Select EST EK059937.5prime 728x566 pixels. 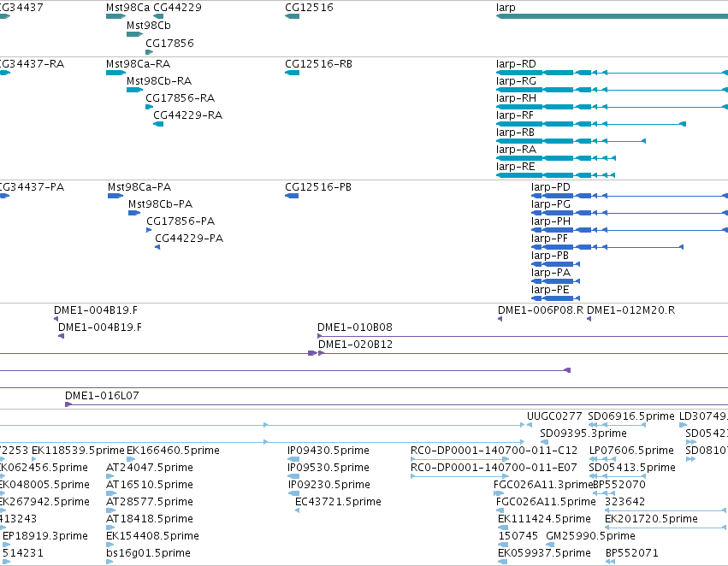[502, 562]
